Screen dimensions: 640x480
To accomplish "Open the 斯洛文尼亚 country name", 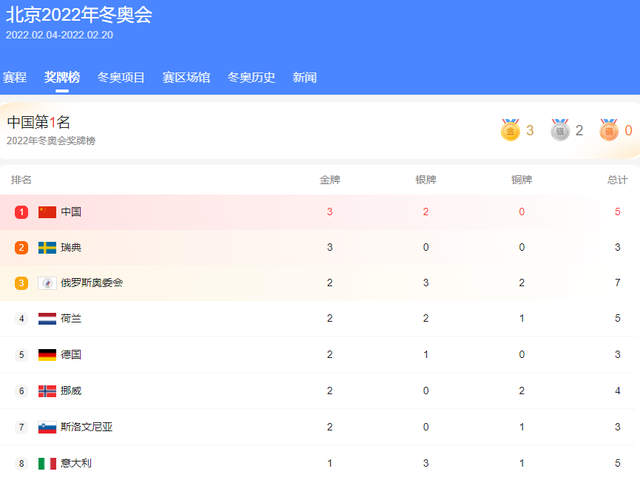I will pyautogui.click(x=87, y=427).
